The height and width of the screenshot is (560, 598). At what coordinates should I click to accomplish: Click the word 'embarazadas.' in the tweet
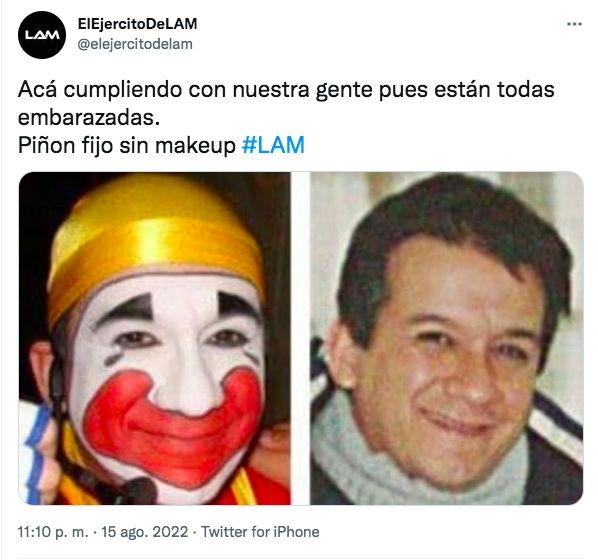(89, 117)
